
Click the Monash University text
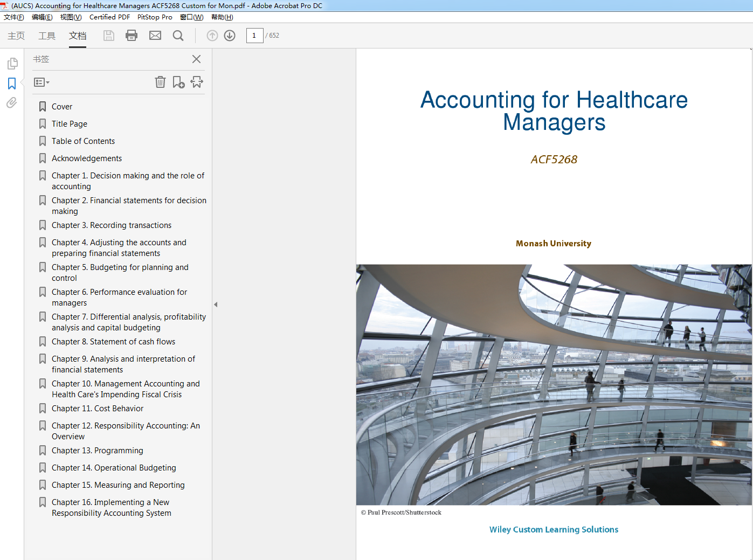click(x=554, y=244)
